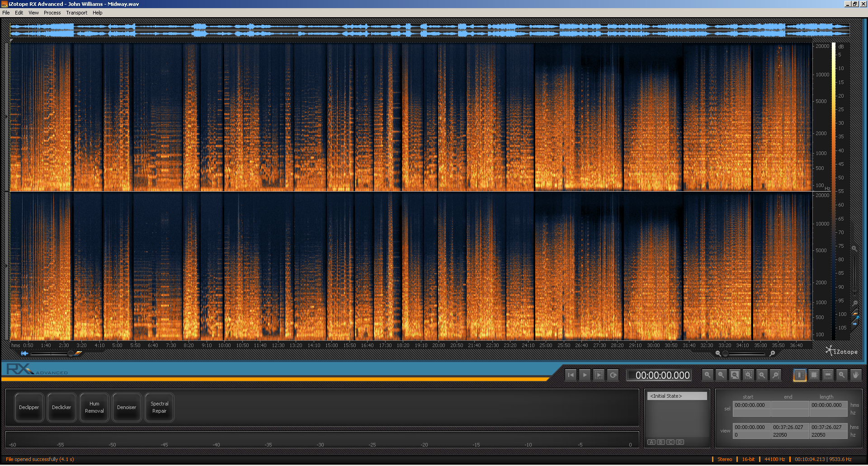Open the Declicker module
This screenshot has width=868, height=466.
tap(61, 407)
